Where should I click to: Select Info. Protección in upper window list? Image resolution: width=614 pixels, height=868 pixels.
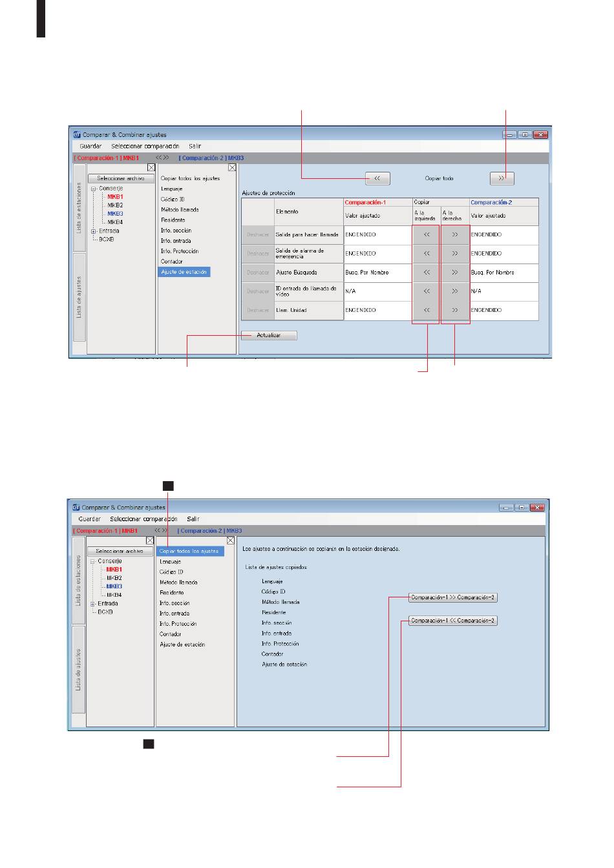[180, 251]
